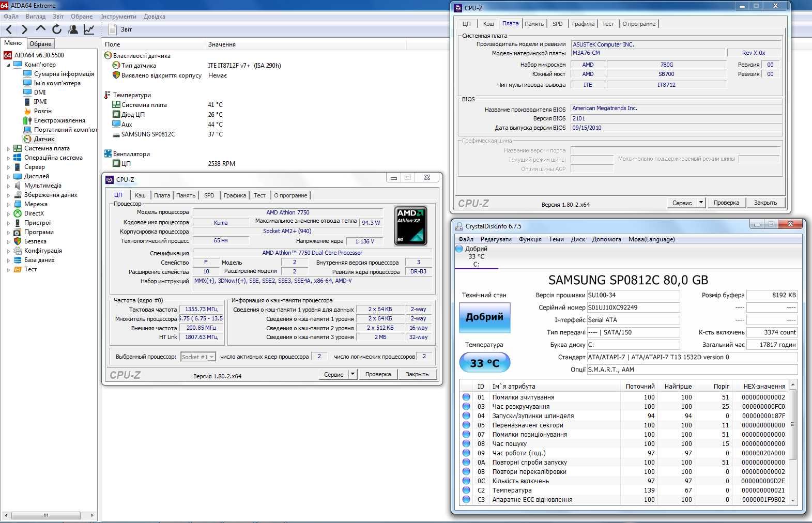Screen dimensions: 812x523
Task: Click the Дисплей monitor icon
Action: (x=17, y=176)
